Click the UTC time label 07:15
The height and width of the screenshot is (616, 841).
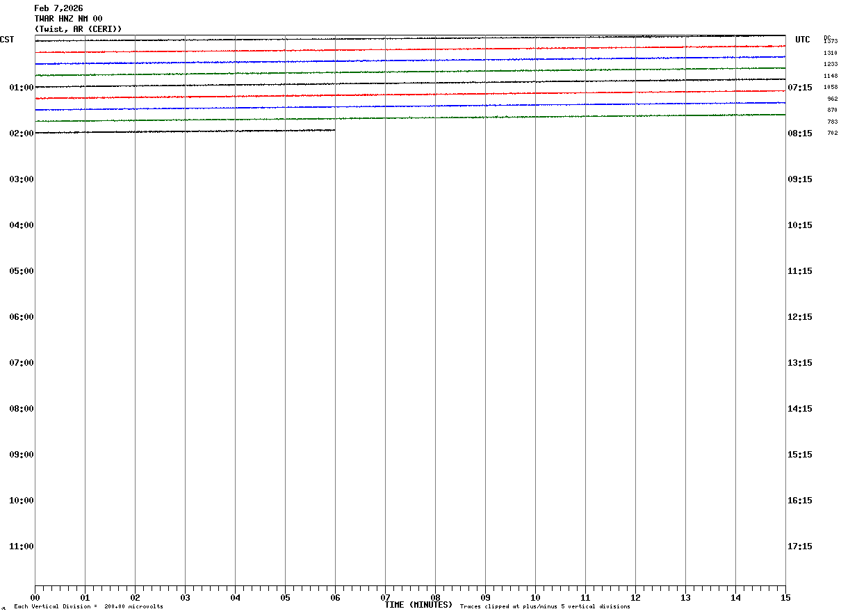(x=800, y=87)
